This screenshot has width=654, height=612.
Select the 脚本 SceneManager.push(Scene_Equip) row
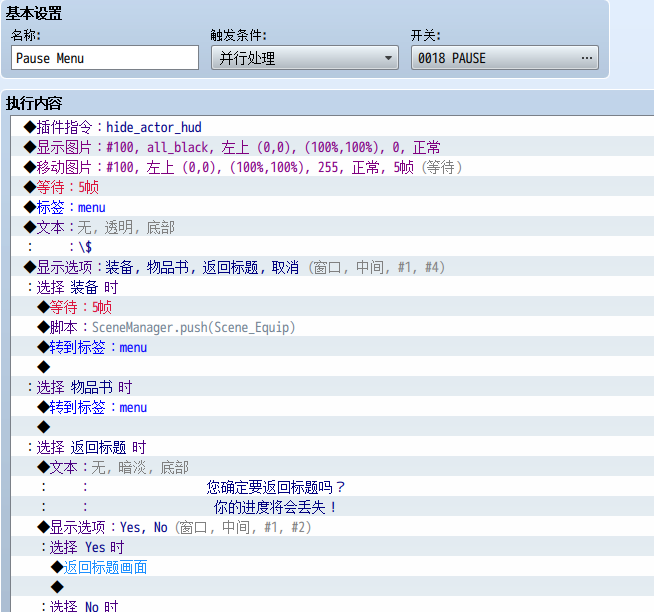[333, 327]
